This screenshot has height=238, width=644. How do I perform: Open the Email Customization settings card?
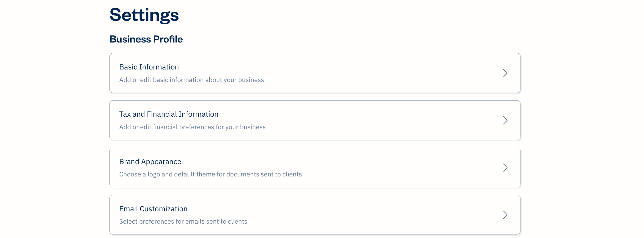click(x=351, y=215)
